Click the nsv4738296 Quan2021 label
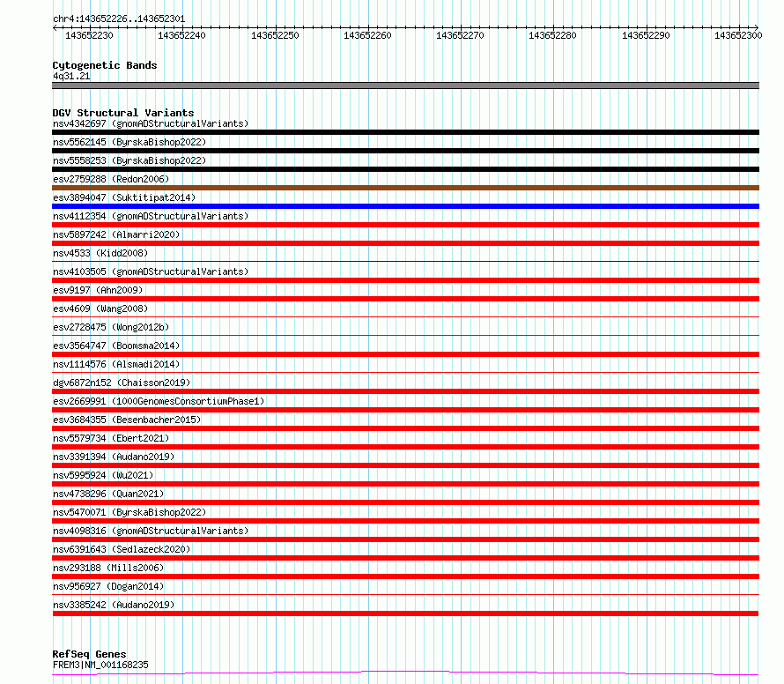784x684 pixels. point(108,494)
